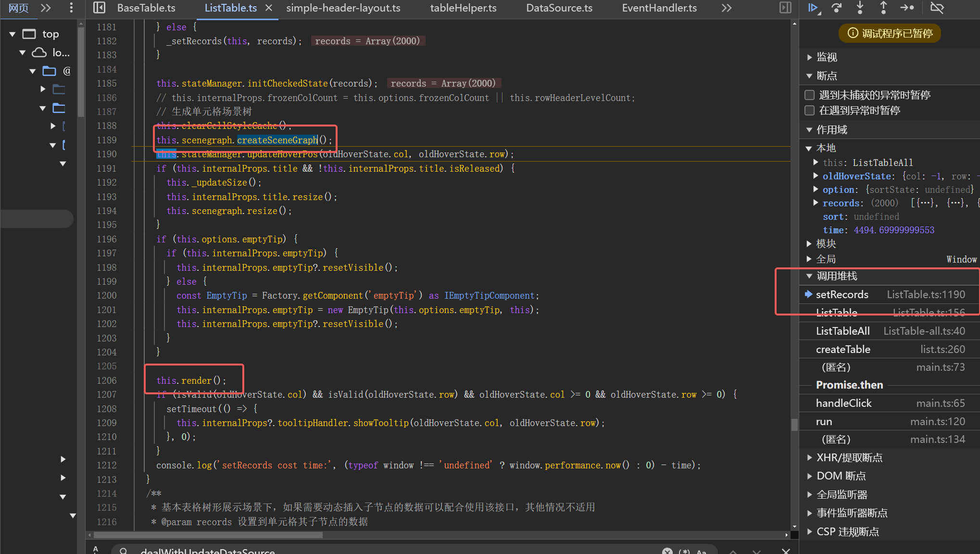This screenshot has width=980, height=554.
Task: Toggle the debugger sidebar panel icon
Action: coord(785,8)
